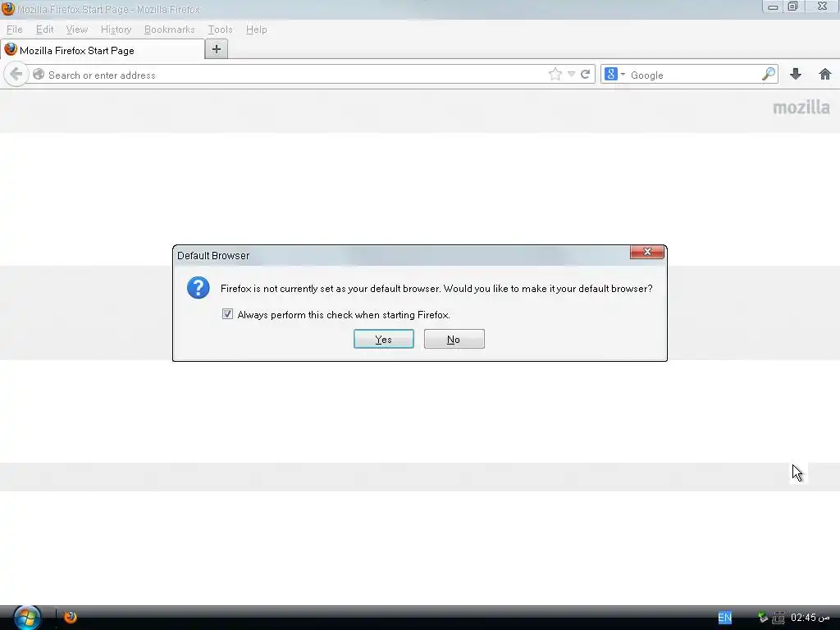The width and height of the screenshot is (840, 630).
Task: Bookmark this page with the star icon
Action: click(555, 75)
